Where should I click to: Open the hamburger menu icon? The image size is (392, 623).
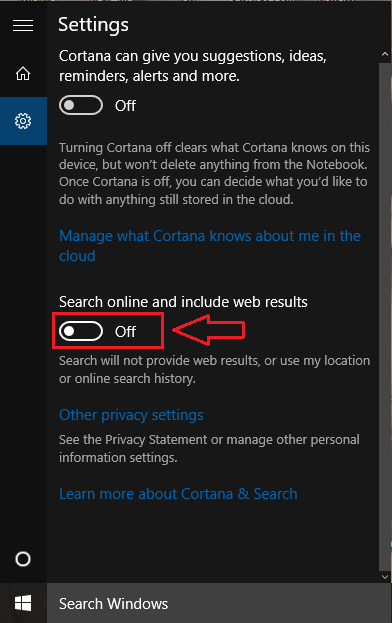pyautogui.click(x=23, y=26)
